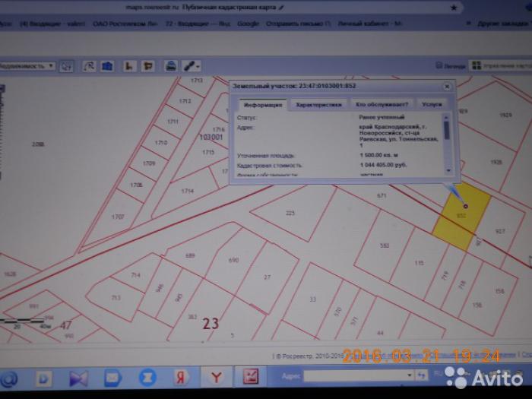Select parcel 689 on the map
This screenshot has width=532, height=399.
tap(190, 255)
